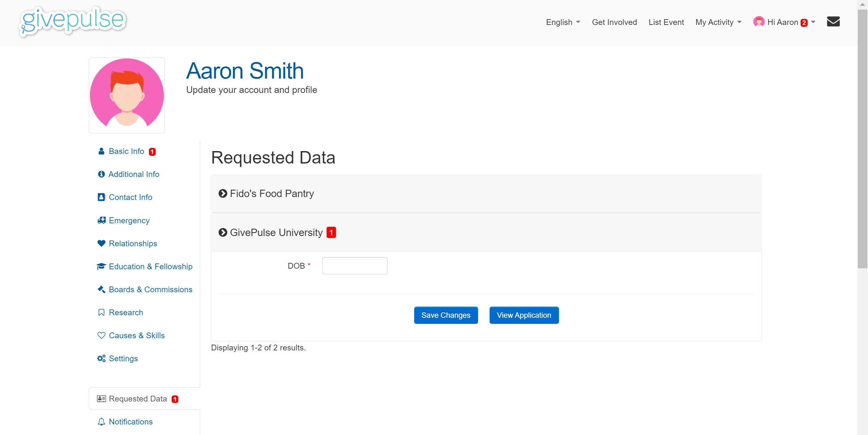Click the Education graduation cap icon

101,266
